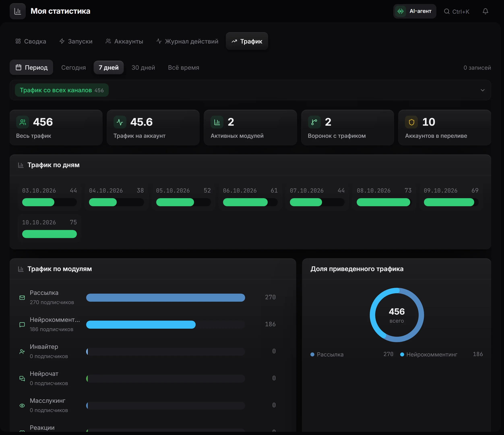Open search with Ctrl+K field
504x435 pixels.
456,11
